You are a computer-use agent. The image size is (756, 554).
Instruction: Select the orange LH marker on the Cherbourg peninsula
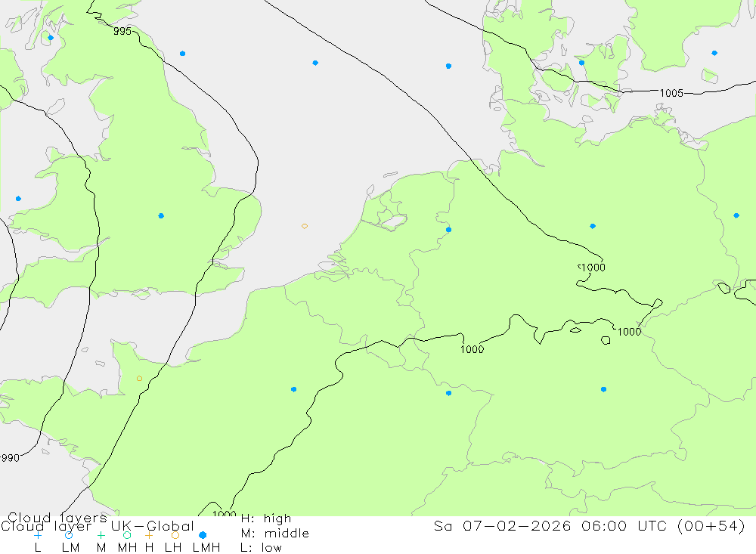coord(139,379)
